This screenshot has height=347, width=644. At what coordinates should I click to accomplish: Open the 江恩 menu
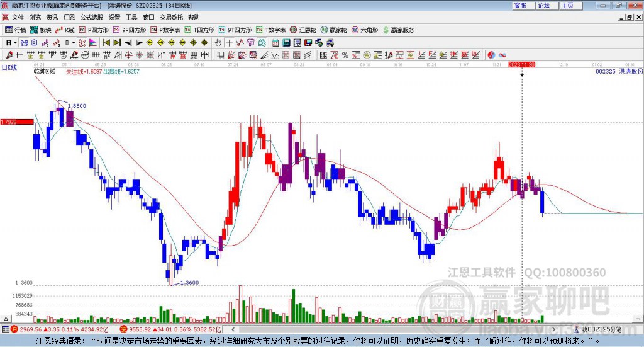coord(69,17)
